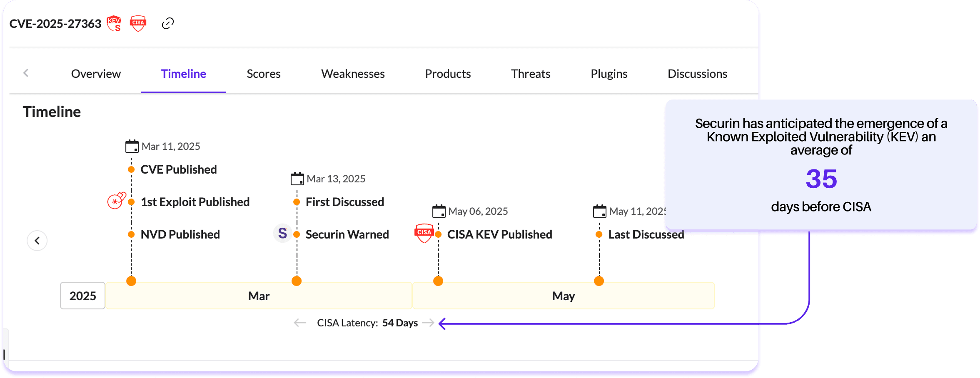Click calendar icon next to Mar 13, 2025
980x378 pixels.
(x=297, y=179)
